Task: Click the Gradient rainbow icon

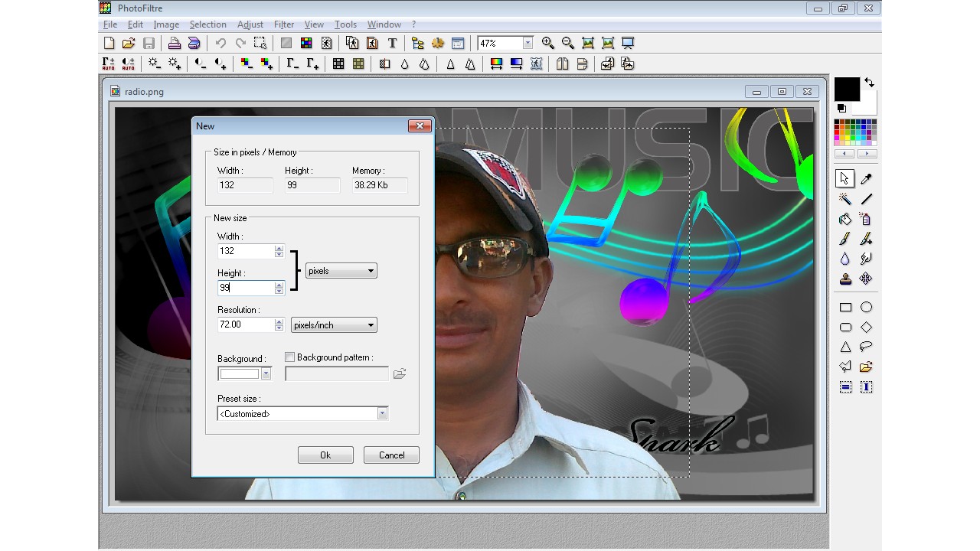Action: [496, 64]
